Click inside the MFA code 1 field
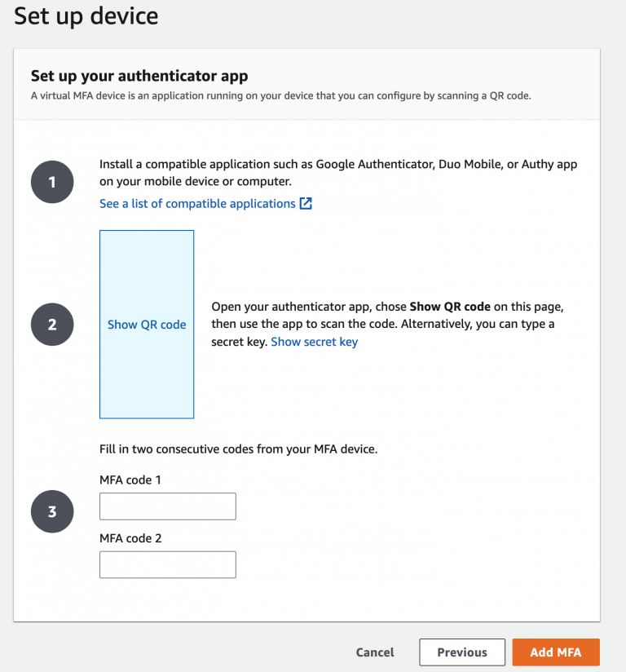This screenshot has width=626, height=672. click(167, 506)
